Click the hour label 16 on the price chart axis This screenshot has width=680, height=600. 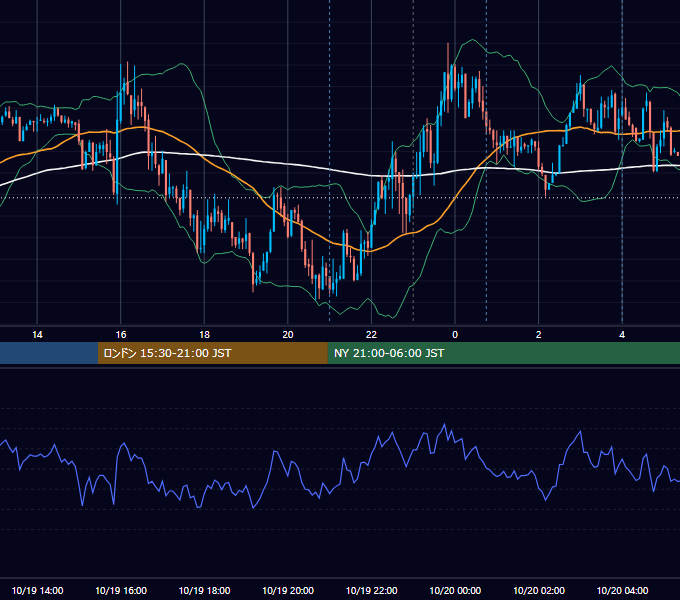point(121,335)
